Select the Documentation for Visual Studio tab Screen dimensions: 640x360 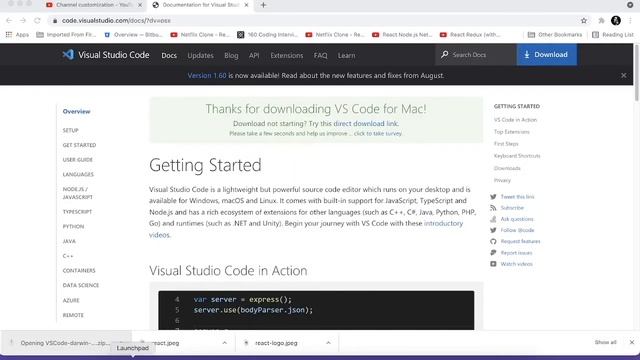tap(200, 5)
